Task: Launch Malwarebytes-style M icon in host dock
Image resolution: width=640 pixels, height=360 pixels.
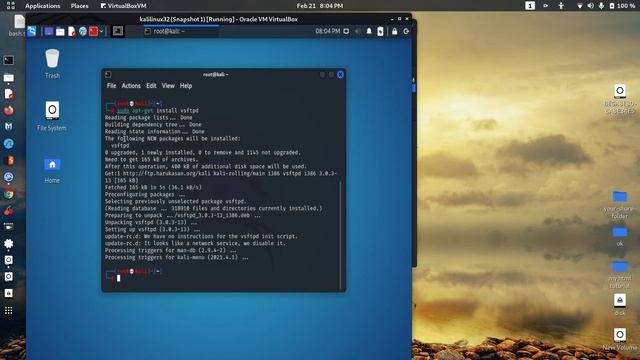Action: coord(9,127)
